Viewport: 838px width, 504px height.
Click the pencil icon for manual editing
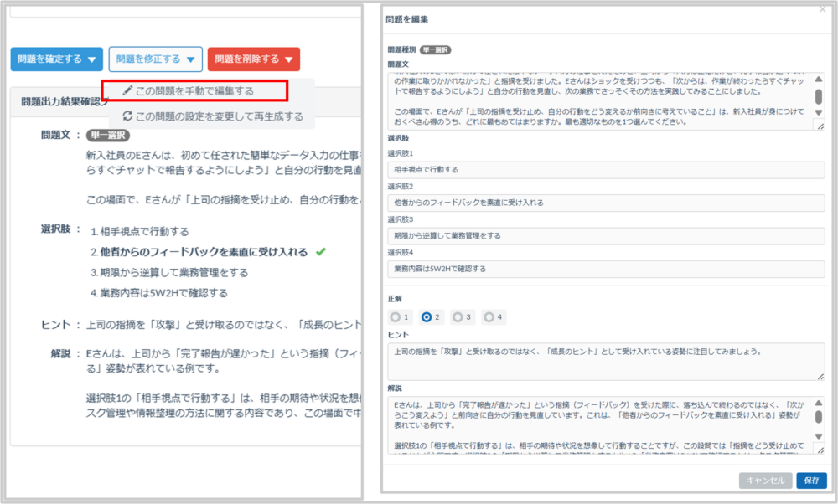[127, 90]
